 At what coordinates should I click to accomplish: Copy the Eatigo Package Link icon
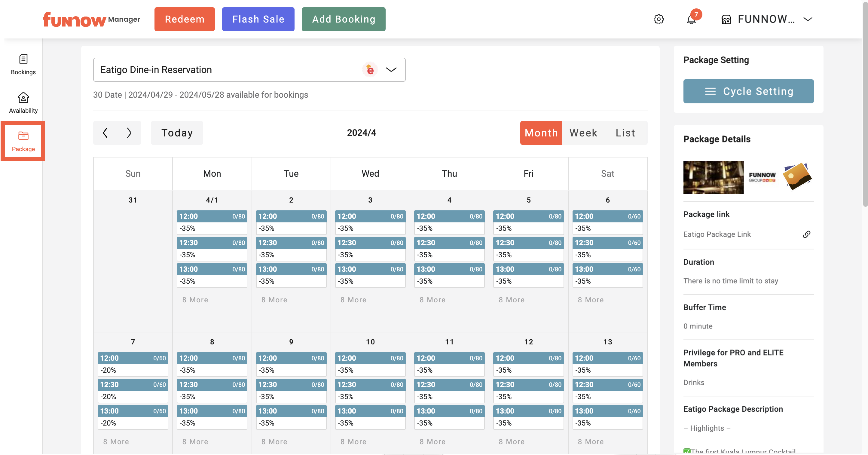click(x=806, y=234)
